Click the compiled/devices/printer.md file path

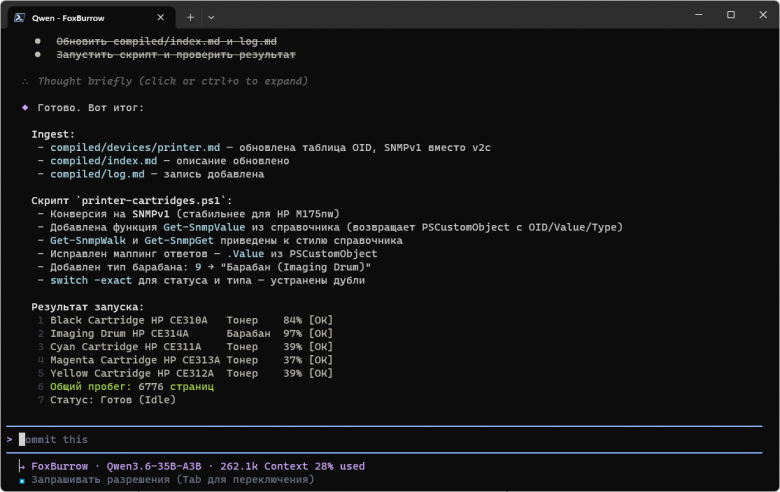pyautogui.click(x=135, y=148)
